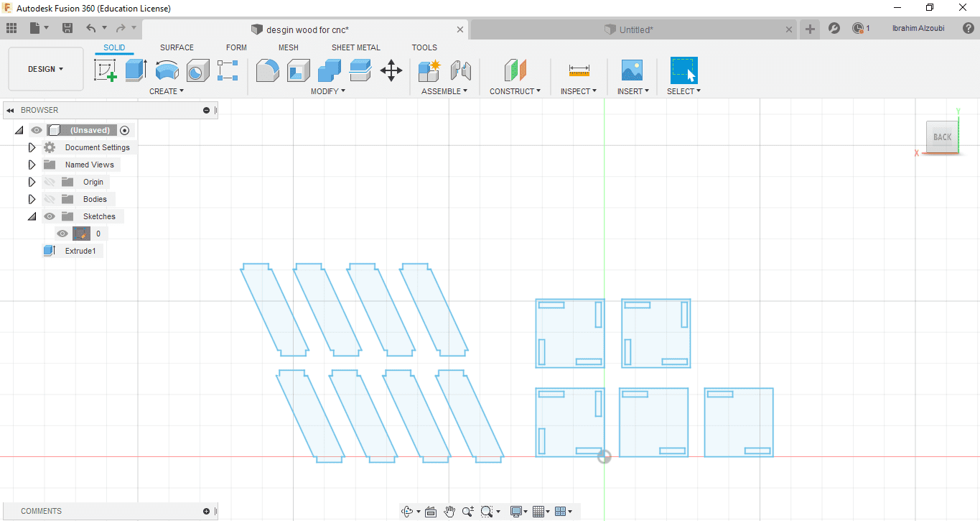Open the CONSTRUCT dropdown menu
This screenshot has width=980, height=521.
(515, 91)
